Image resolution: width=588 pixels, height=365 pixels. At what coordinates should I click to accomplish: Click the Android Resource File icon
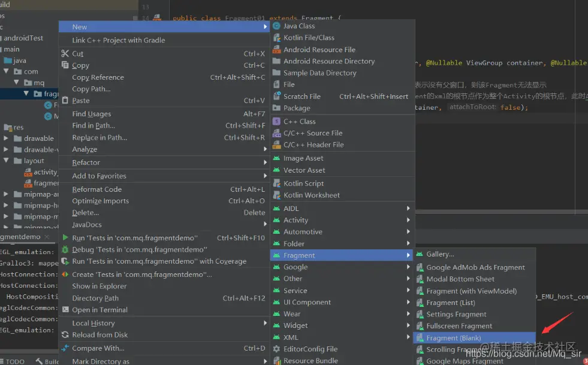[x=276, y=50]
